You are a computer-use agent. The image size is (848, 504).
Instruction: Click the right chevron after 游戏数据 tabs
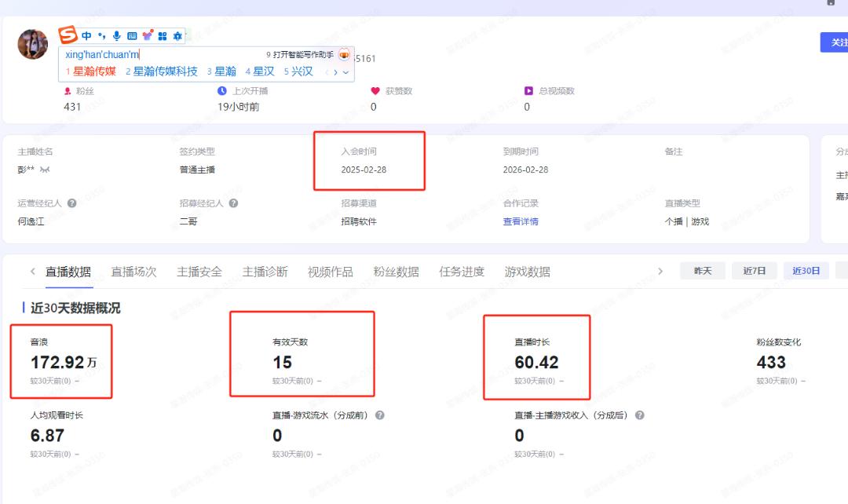click(x=662, y=270)
